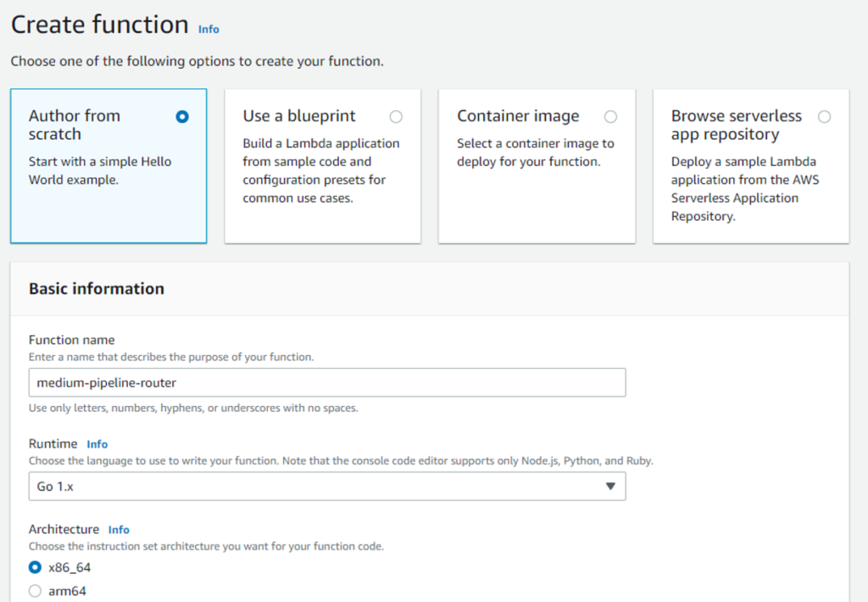This screenshot has width=868, height=602.
Task: Click the Runtime dropdown arrow
Action: click(610, 486)
